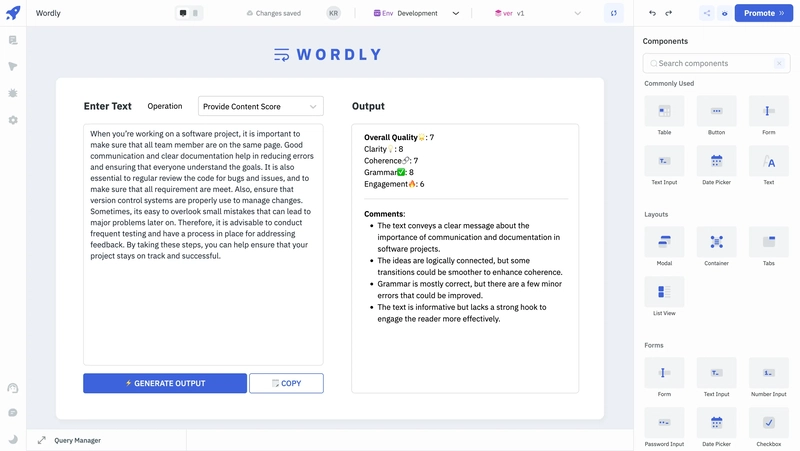800x451 pixels.
Task: Toggle dark mode moon icon
Action: coord(13,439)
